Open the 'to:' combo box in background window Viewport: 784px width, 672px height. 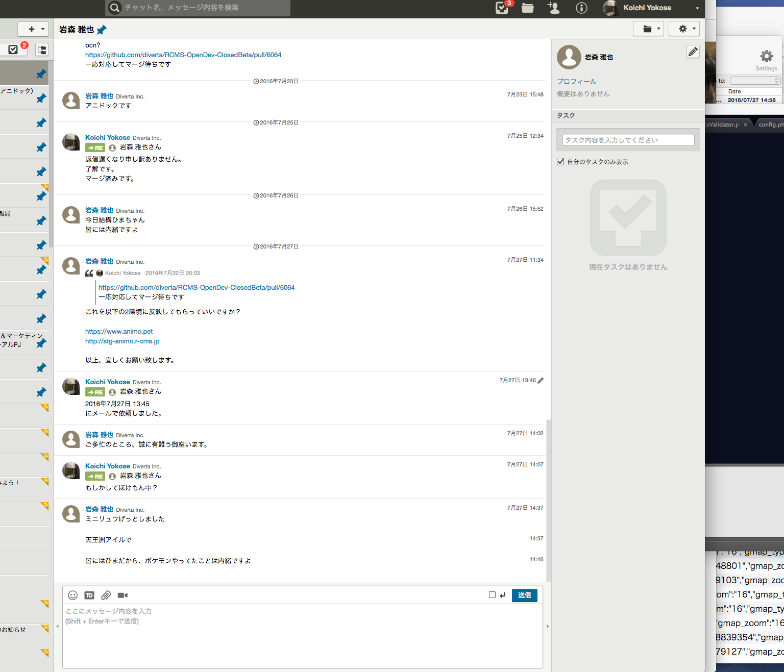click(x=755, y=81)
